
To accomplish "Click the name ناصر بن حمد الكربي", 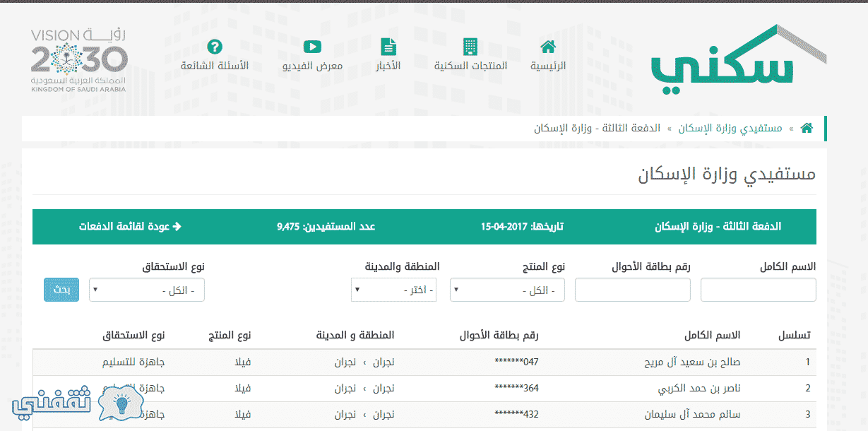I will tap(699, 388).
